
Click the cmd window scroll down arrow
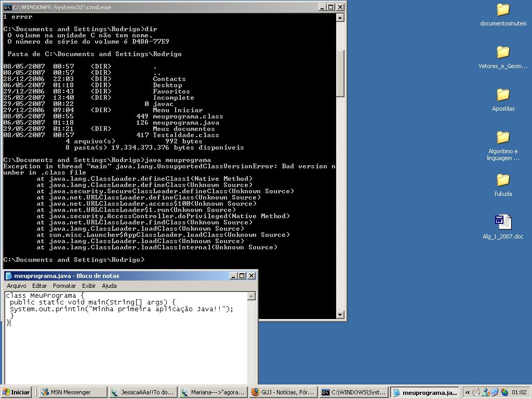click(340, 314)
